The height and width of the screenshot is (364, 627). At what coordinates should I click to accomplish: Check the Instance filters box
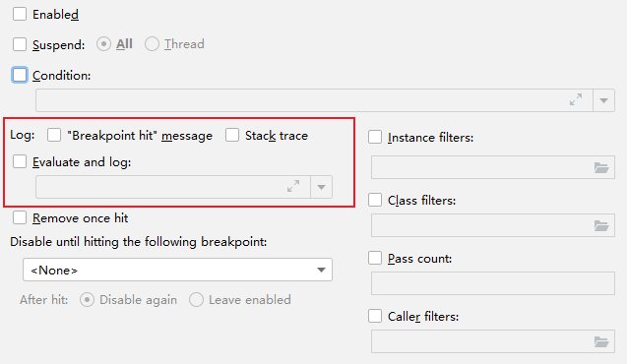tap(375, 137)
